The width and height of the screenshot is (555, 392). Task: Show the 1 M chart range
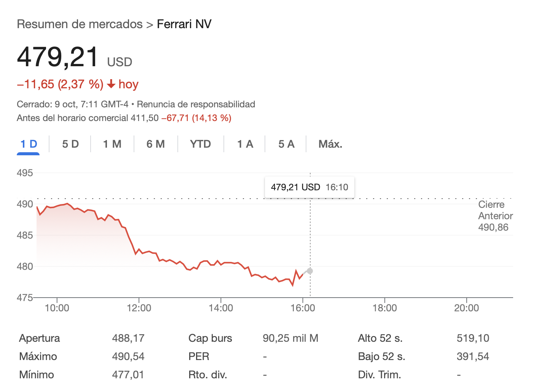(x=112, y=144)
